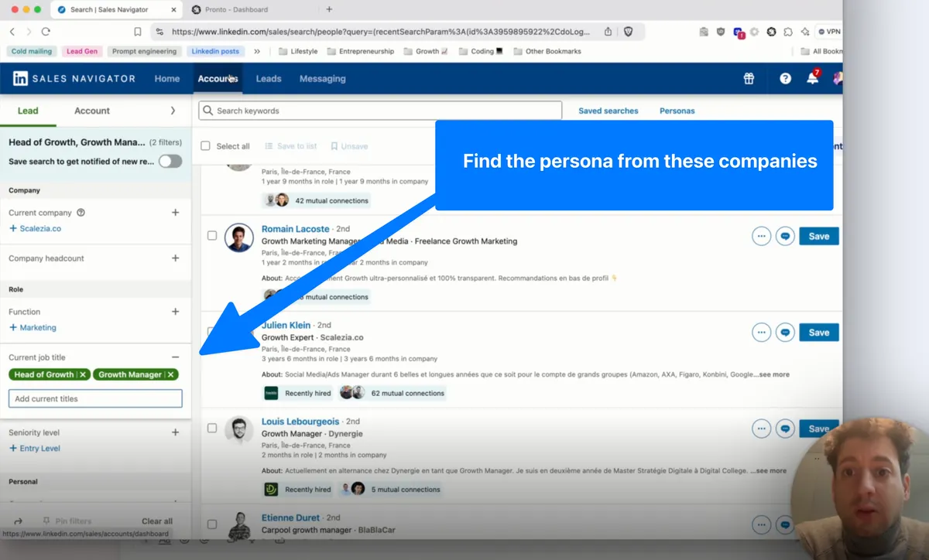929x560 pixels.
Task: Include the Marketing function filter
Action: pos(33,328)
